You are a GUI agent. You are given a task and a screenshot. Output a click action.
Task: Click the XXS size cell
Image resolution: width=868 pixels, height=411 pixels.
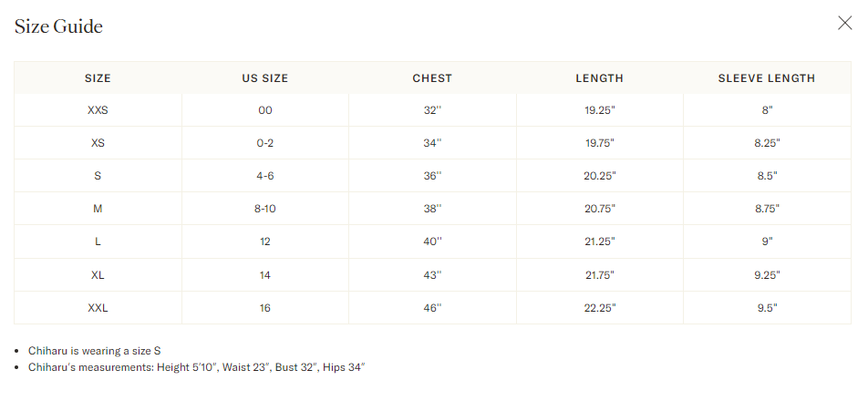click(x=98, y=110)
